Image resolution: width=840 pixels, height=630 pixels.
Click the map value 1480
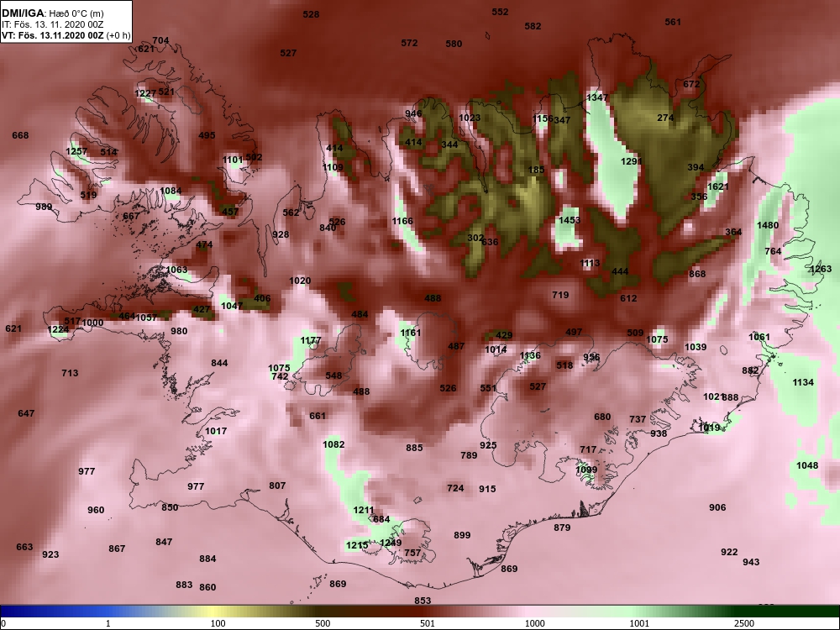click(x=768, y=225)
